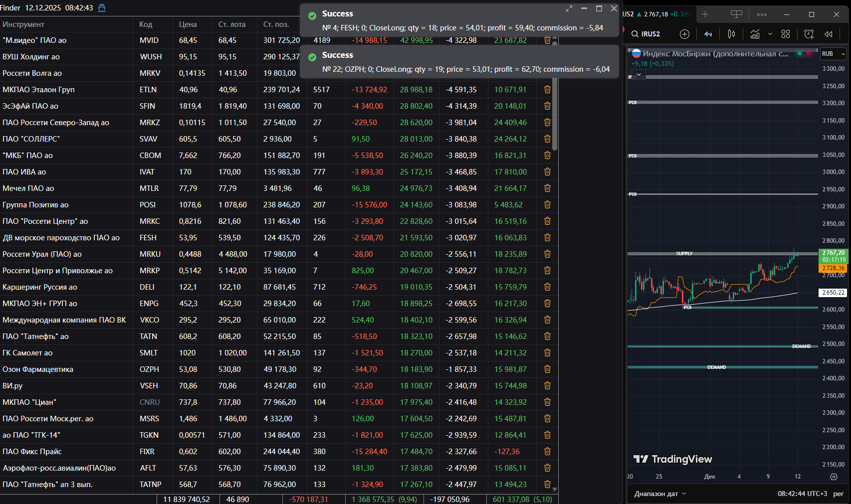The height and width of the screenshot is (504, 851).
Task: Expand the chart legend collapse arrow
Action: [638, 74]
